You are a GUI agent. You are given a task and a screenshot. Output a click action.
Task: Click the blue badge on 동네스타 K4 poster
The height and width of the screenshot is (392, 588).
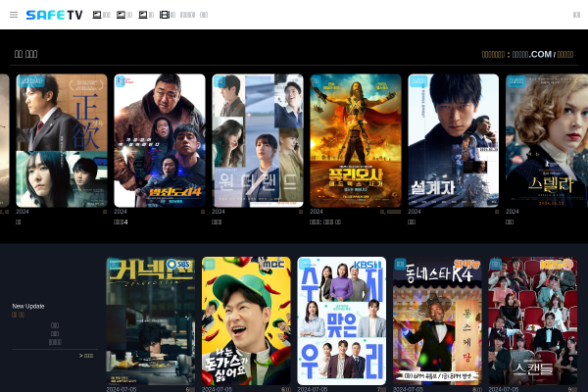tap(400, 264)
